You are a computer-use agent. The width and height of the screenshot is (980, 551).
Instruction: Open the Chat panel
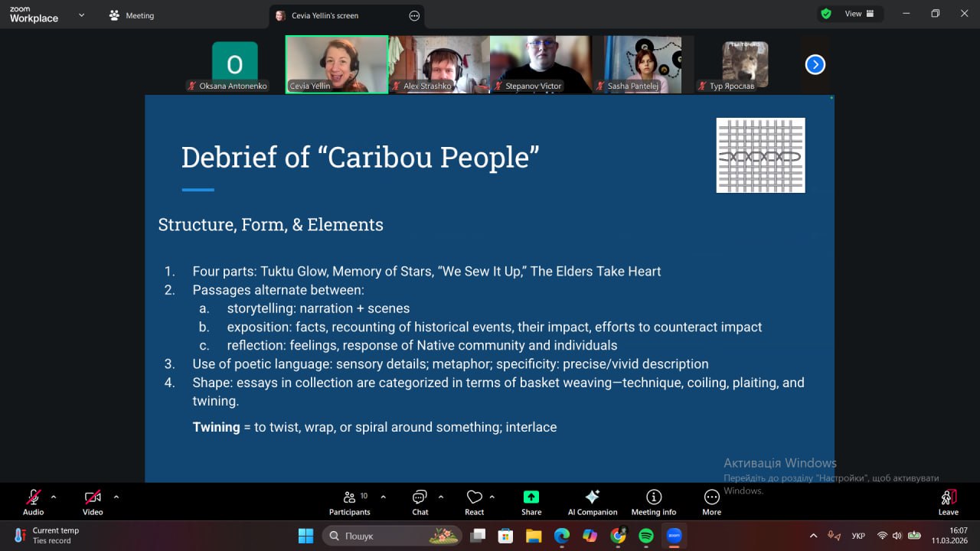pyautogui.click(x=420, y=502)
